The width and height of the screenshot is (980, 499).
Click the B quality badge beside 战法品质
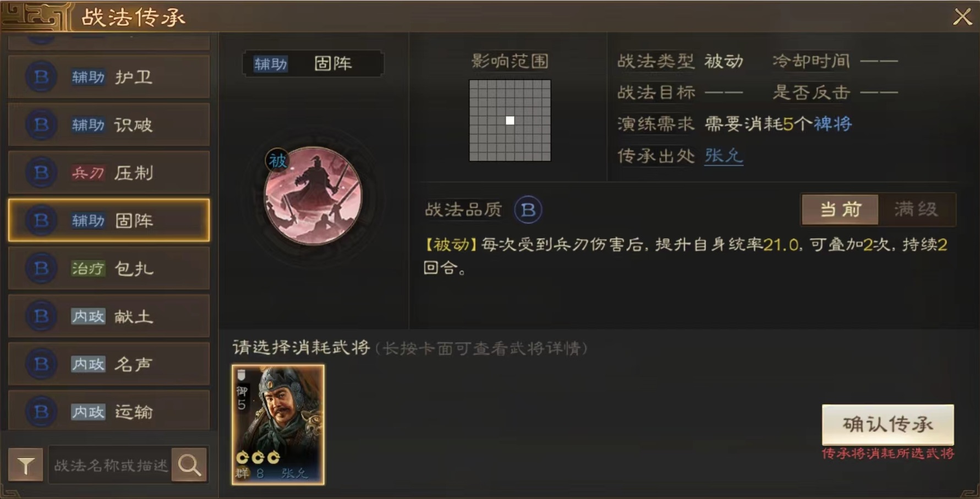pos(528,210)
